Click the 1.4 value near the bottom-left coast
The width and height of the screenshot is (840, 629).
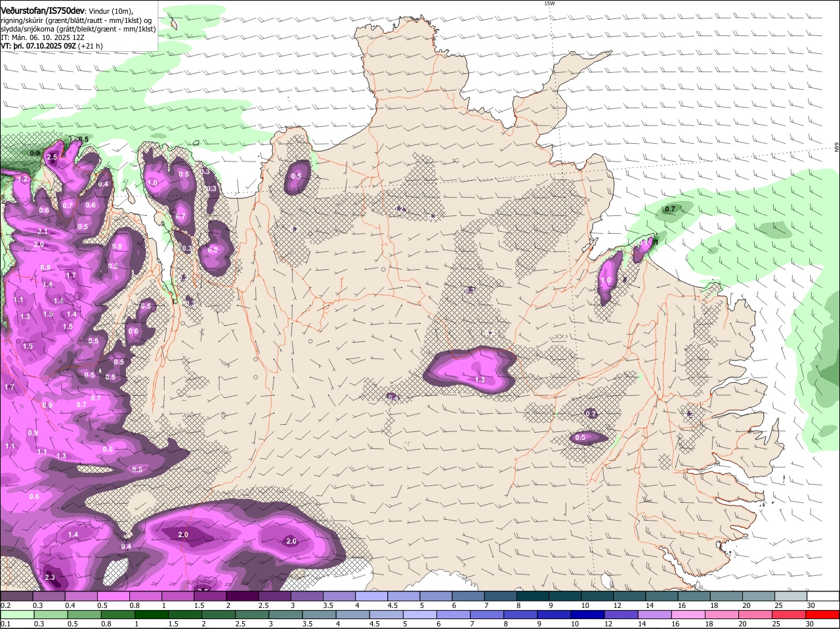(73, 535)
